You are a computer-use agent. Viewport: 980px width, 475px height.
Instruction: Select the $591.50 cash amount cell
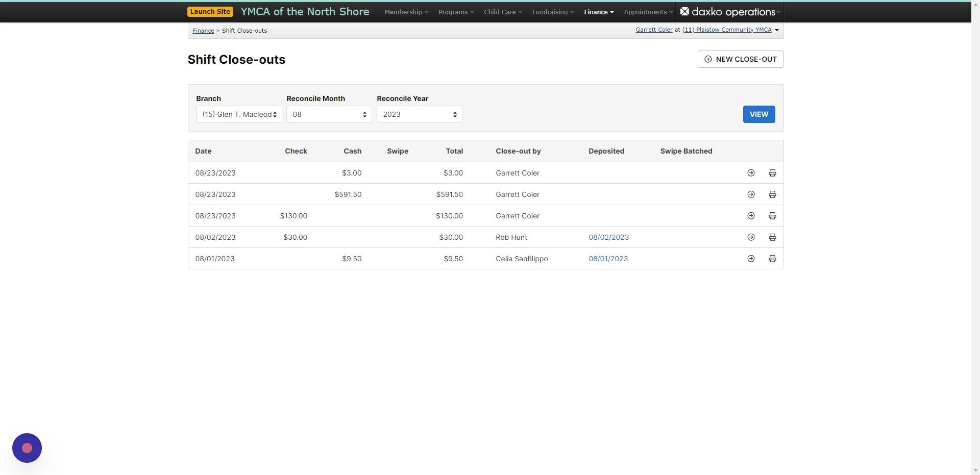(x=348, y=194)
